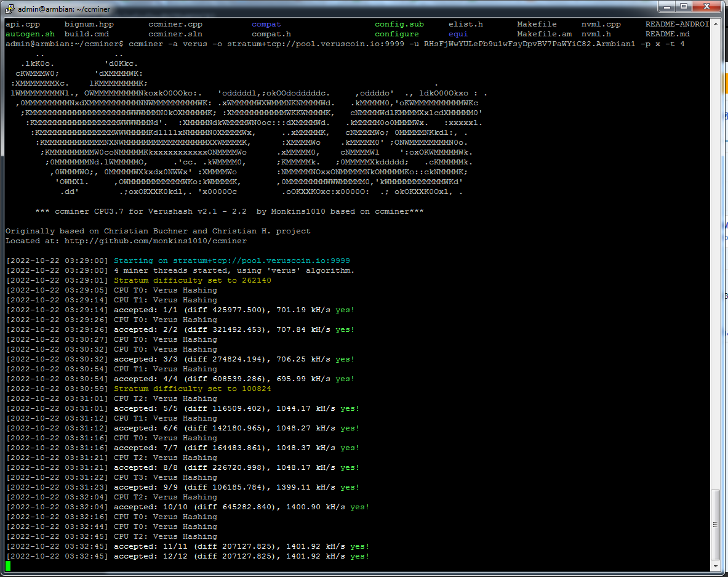The height and width of the screenshot is (577, 728).
Task: Click the hashrate '707.84 kH/s'
Action: pos(303,329)
